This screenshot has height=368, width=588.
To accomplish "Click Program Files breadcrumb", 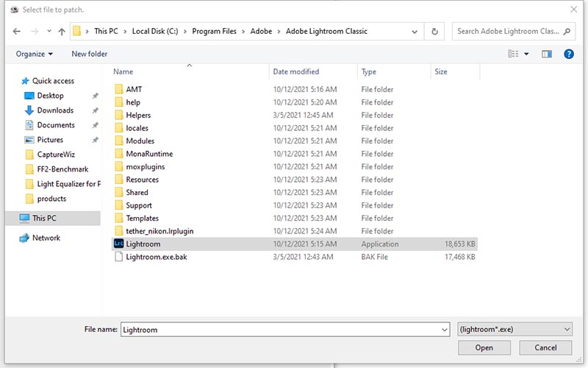I will pos(214,31).
